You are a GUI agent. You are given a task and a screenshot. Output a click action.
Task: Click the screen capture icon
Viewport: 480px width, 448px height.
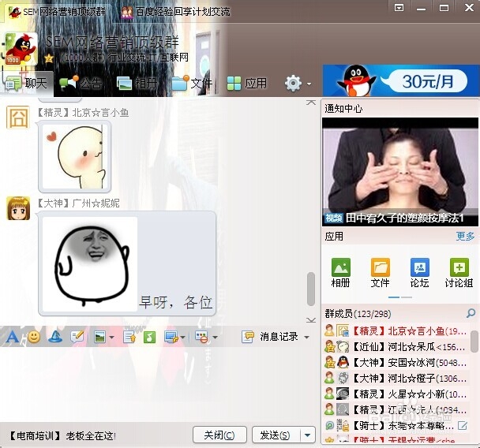click(171, 338)
